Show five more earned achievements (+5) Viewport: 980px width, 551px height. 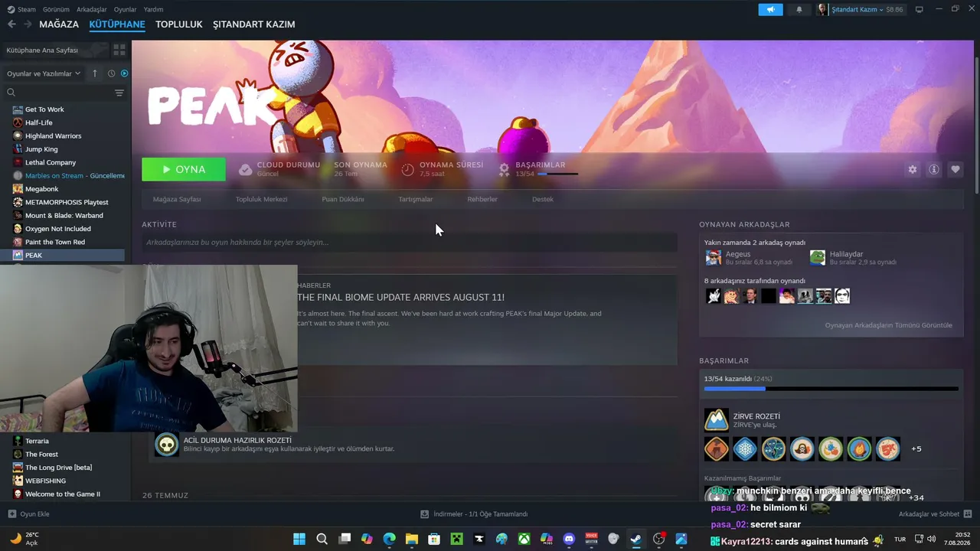pyautogui.click(x=916, y=449)
